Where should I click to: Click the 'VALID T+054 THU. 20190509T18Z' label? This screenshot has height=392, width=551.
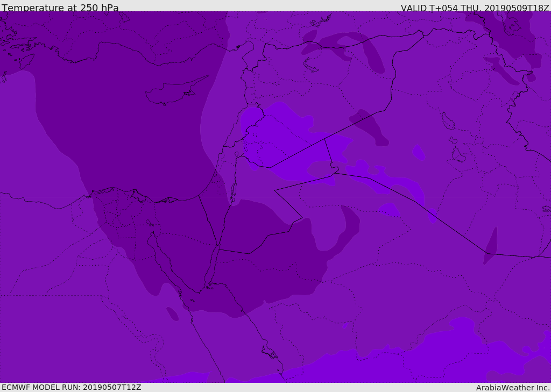[x=475, y=8]
